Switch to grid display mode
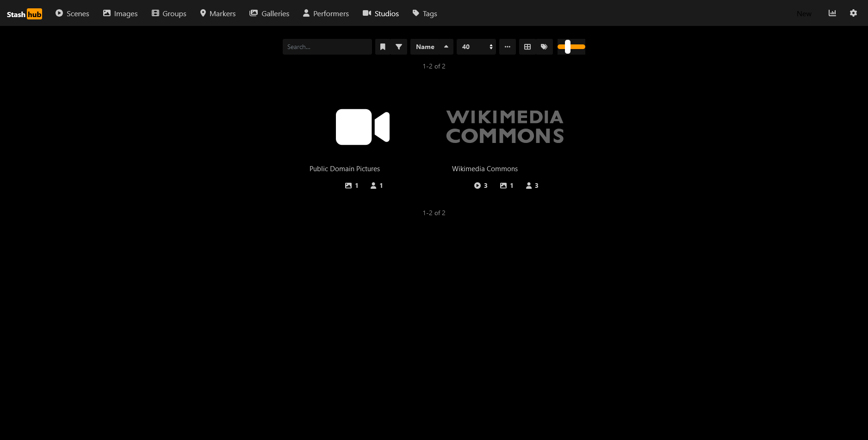The width and height of the screenshot is (868, 440). [x=527, y=47]
